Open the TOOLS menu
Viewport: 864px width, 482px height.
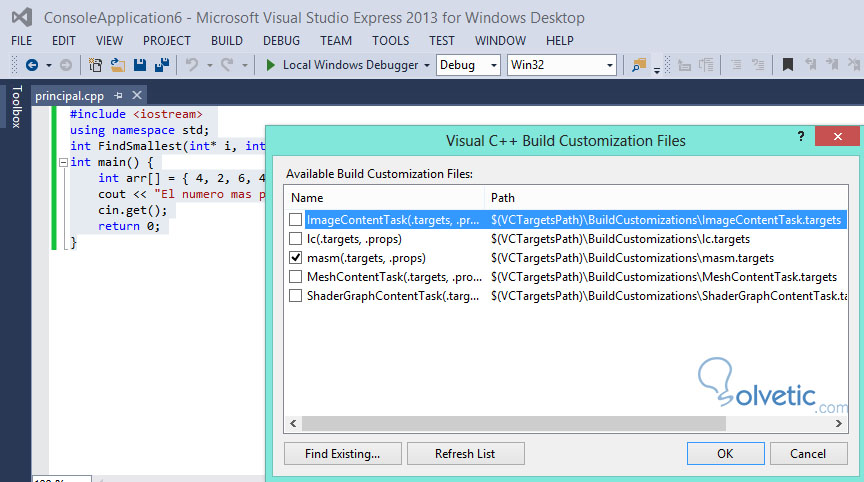pos(391,41)
